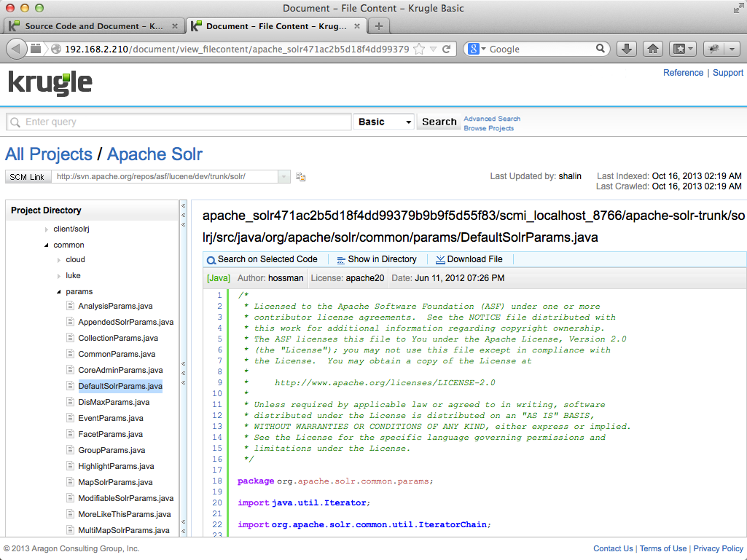Collapse the common folder
This screenshot has width=747, height=560.
46,245
